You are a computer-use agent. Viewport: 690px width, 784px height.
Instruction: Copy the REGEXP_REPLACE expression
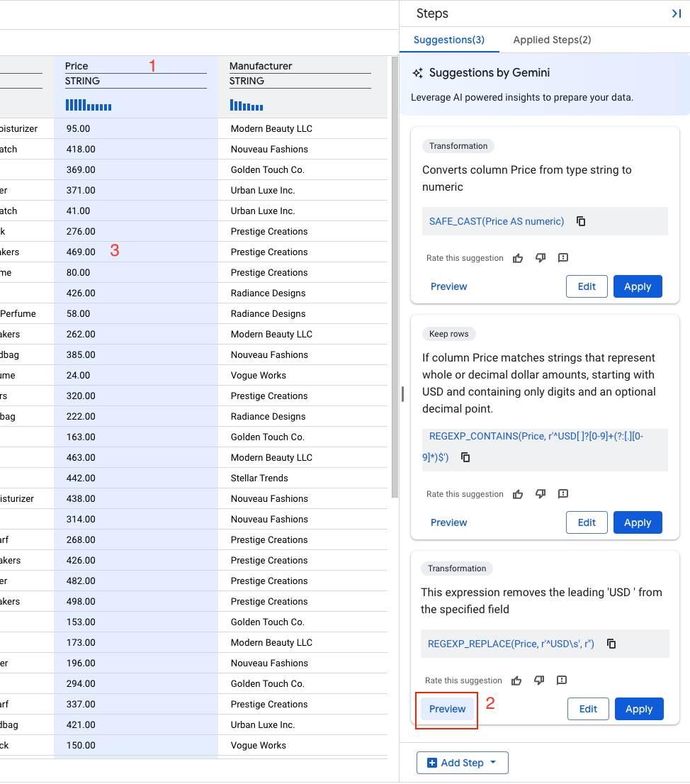coord(611,644)
